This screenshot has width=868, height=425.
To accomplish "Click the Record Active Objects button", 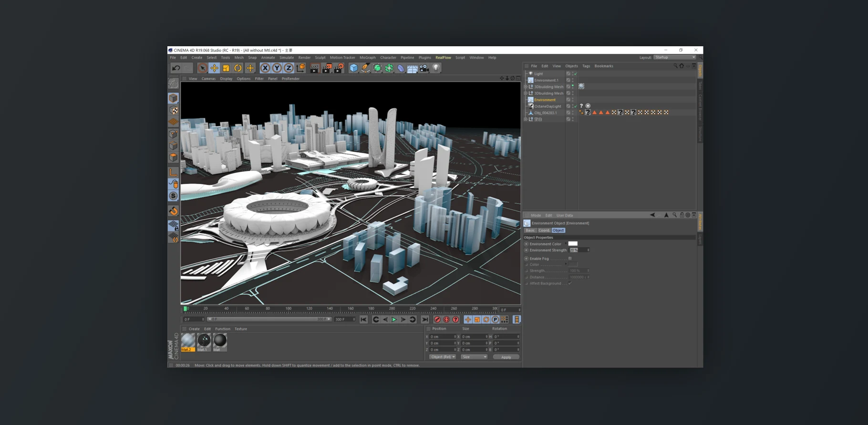I will (437, 320).
